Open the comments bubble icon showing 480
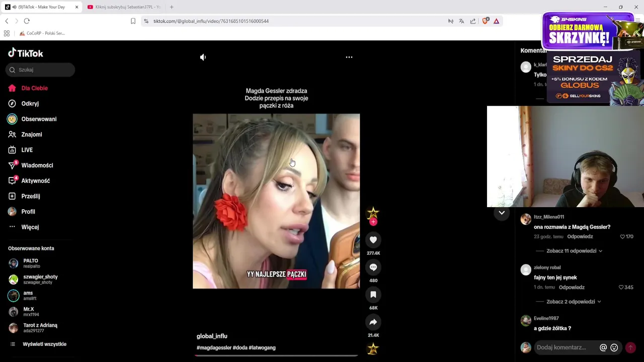The image size is (644, 362). click(373, 267)
